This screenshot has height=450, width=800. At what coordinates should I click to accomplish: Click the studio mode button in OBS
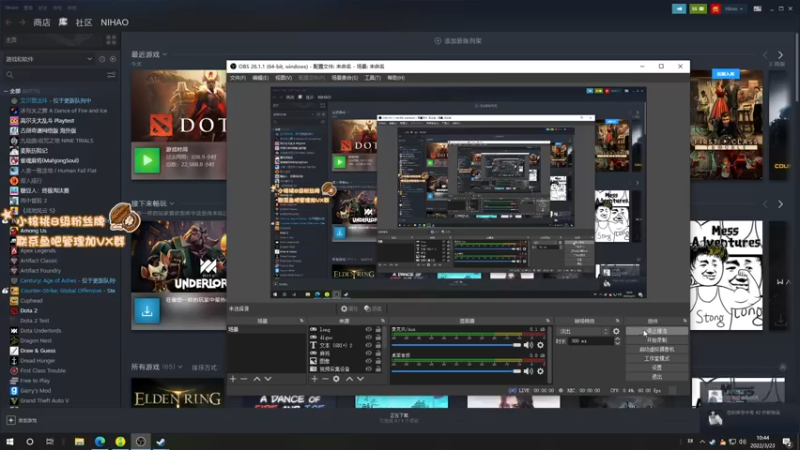[657, 359]
